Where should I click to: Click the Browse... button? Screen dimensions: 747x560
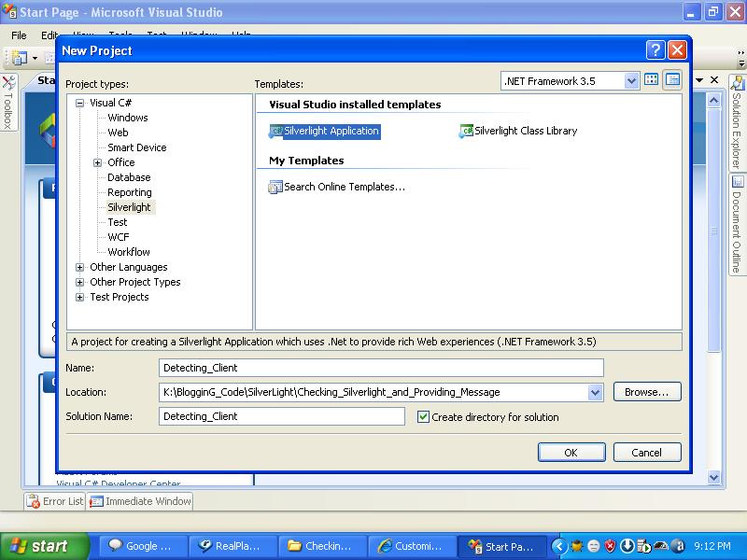pyautogui.click(x=647, y=392)
